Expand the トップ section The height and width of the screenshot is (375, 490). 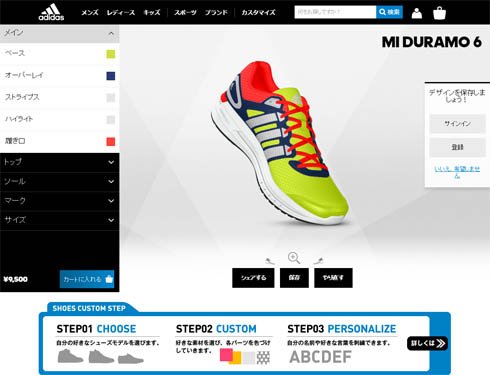(60, 162)
